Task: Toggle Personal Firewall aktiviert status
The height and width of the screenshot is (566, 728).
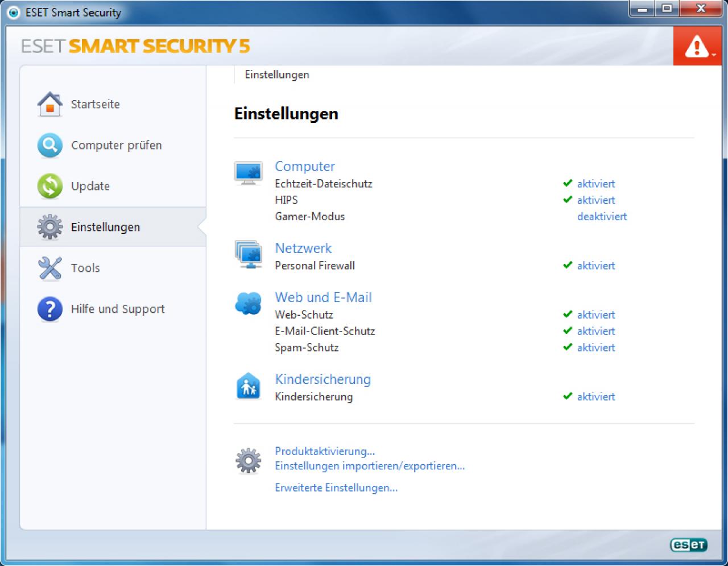Action: click(x=596, y=266)
